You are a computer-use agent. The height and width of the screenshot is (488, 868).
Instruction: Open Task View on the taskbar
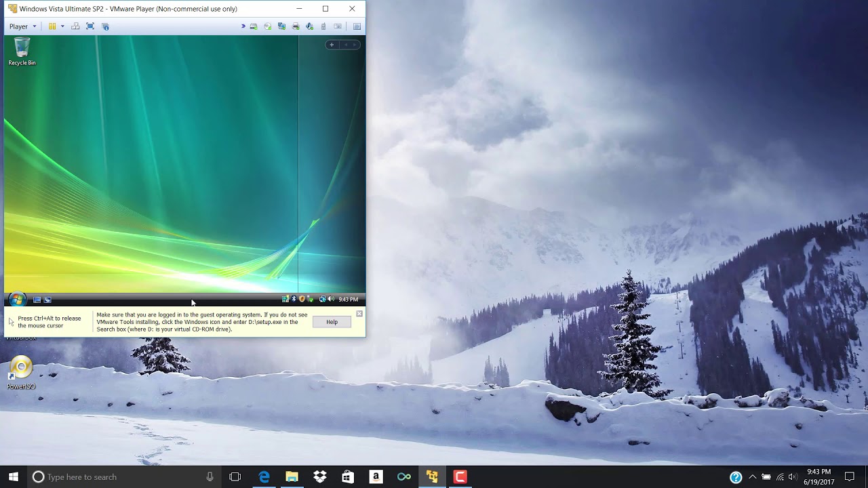pos(235,476)
